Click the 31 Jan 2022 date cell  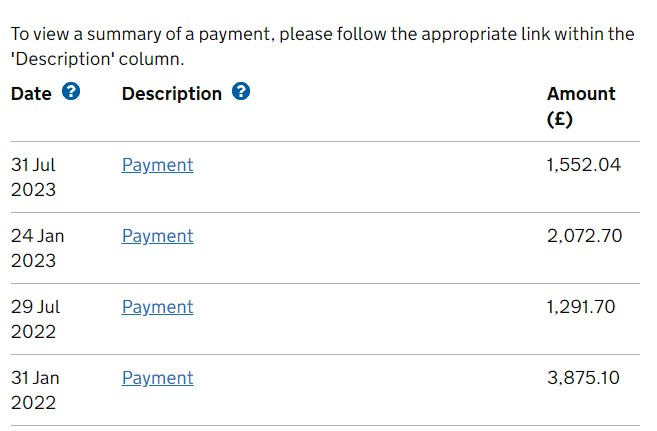point(35,390)
